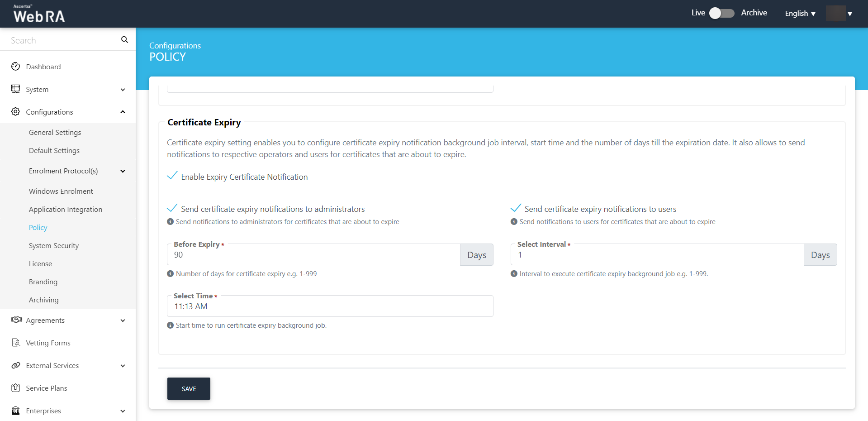Click info icon beside users notification hint
This screenshot has height=421, width=868.
tap(514, 222)
